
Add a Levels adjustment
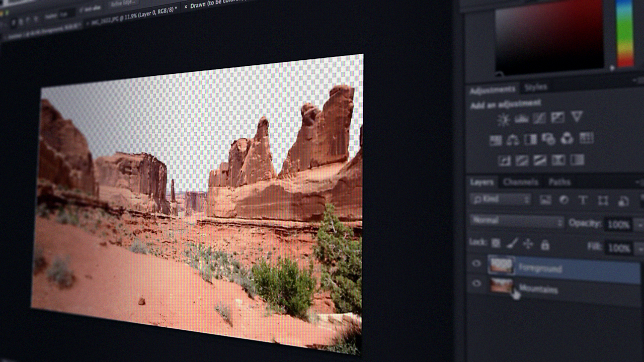(x=521, y=119)
